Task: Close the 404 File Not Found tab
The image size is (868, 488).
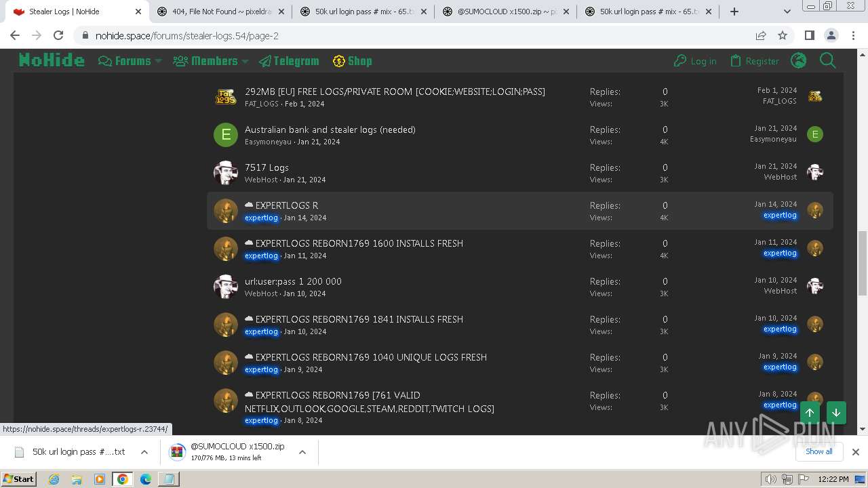Action: click(281, 12)
